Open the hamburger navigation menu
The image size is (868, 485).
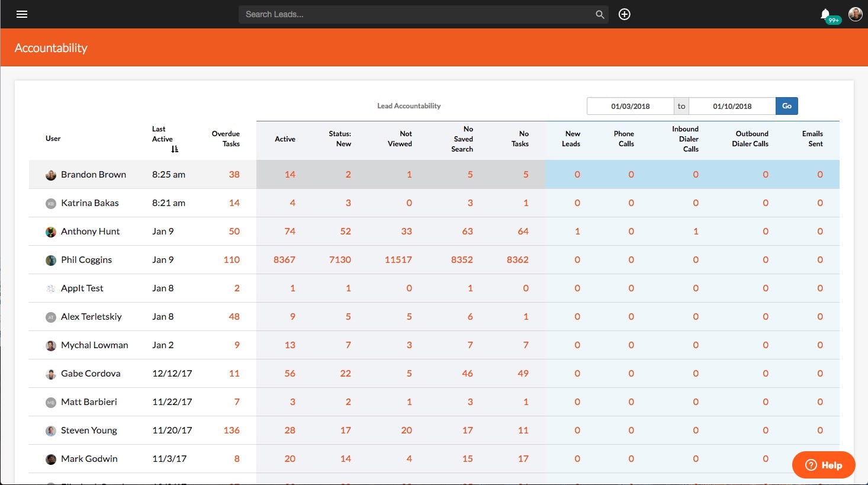[22, 14]
